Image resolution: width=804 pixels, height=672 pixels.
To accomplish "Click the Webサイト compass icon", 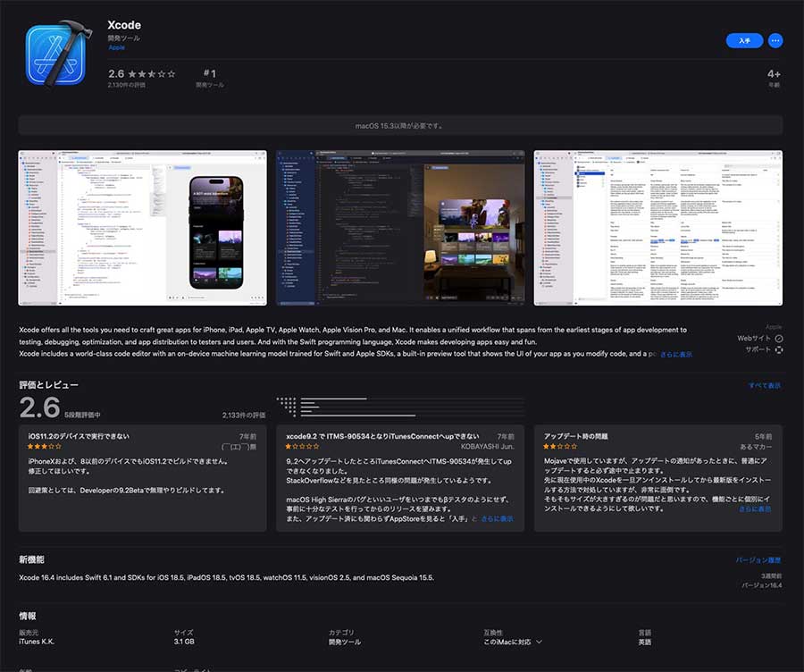I will 778,339.
